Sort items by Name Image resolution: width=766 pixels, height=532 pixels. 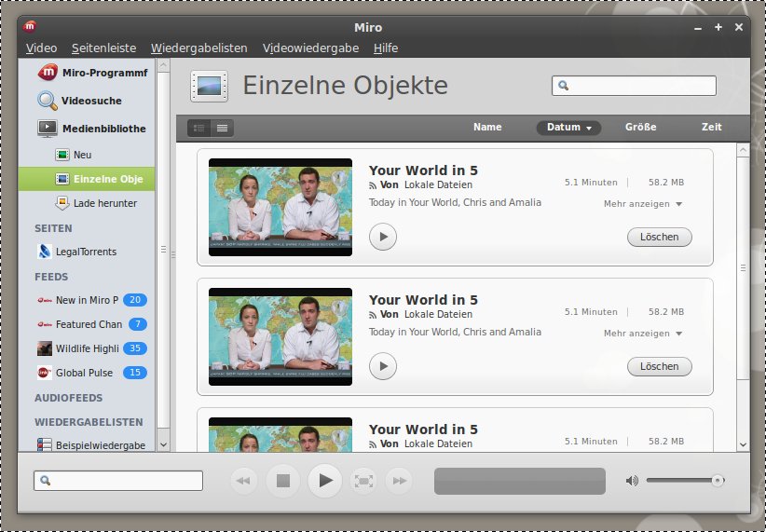(487, 127)
